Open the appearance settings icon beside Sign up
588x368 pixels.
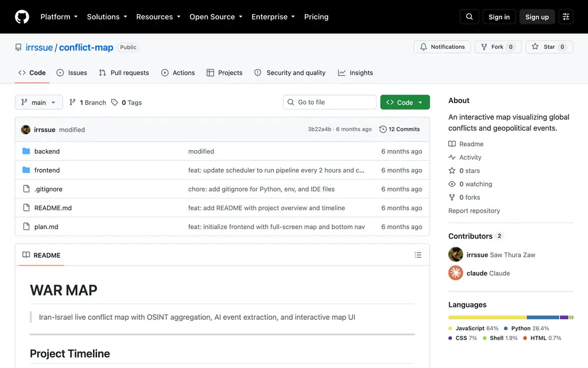(x=566, y=17)
